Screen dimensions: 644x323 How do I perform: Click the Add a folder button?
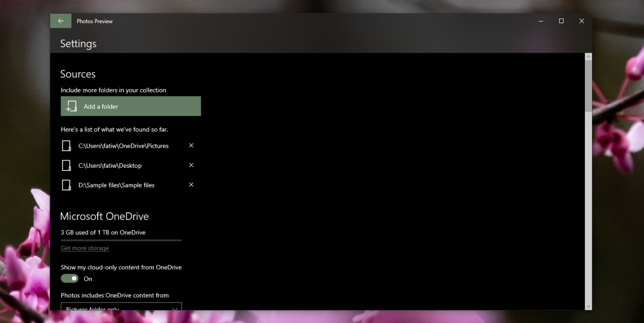pos(130,106)
